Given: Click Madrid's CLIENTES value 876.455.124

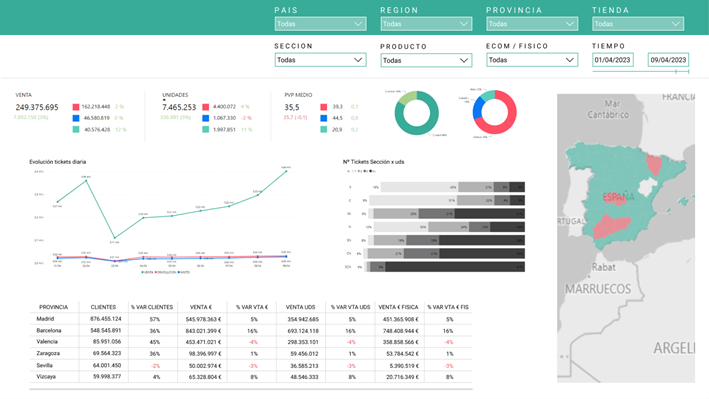Looking at the screenshot, I should click(x=106, y=319).
